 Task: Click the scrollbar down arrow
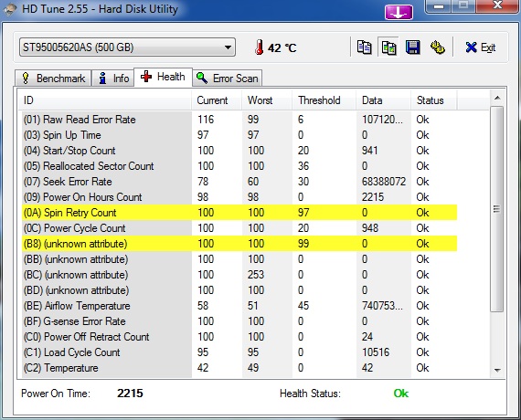[497, 370]
